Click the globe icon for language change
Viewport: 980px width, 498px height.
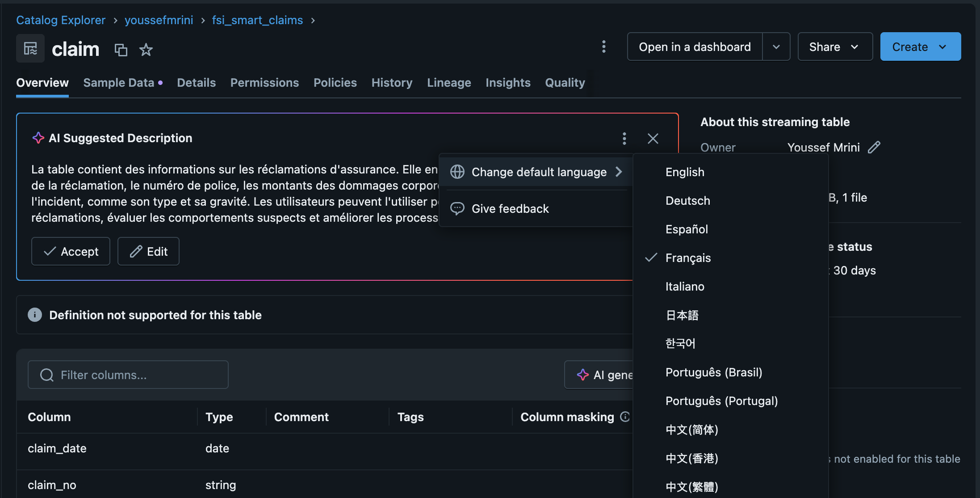(457, 172)
